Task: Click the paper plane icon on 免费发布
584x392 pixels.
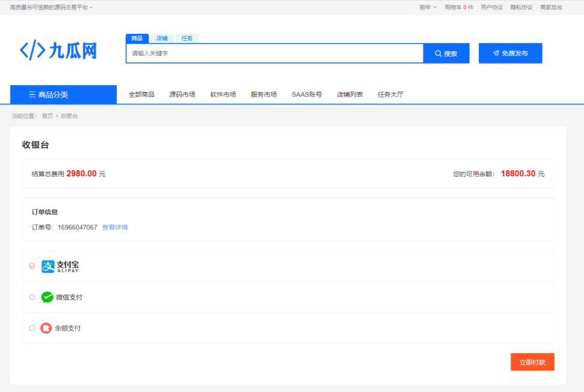Action: [x=496, y=53]
